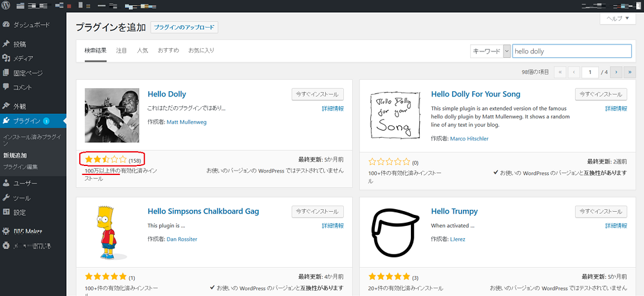The image size is (644, 296).
Task: Open the ユーザー user icon in sidebar
Action: [x=6, y=183]
